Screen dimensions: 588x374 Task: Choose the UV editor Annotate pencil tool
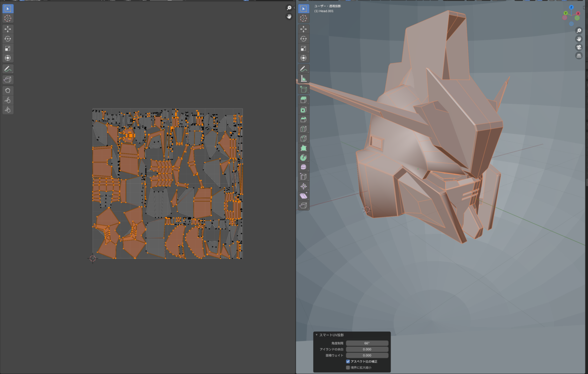(8, 69)
